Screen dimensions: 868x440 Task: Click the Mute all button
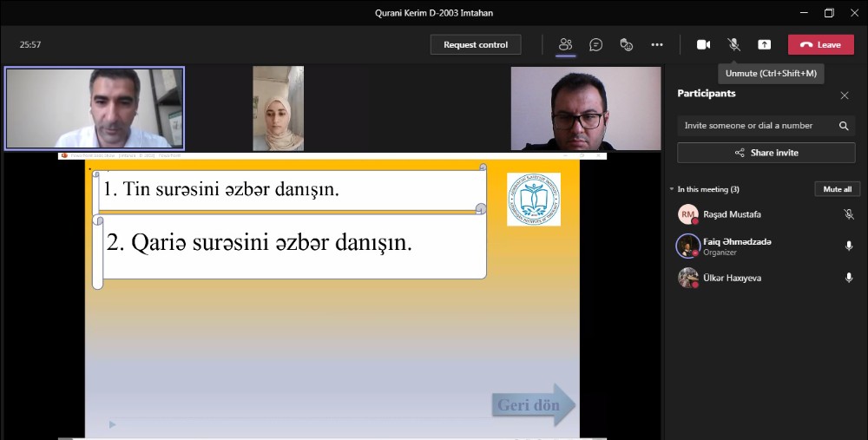837,189
